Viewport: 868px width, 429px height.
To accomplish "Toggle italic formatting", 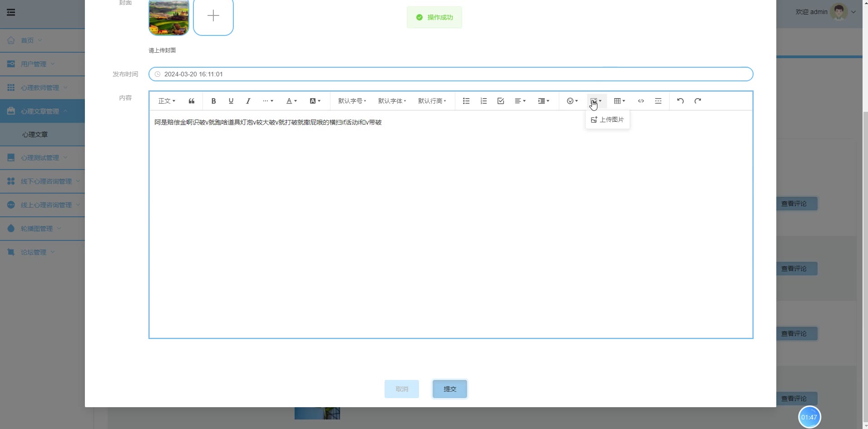I will (248, 101).
